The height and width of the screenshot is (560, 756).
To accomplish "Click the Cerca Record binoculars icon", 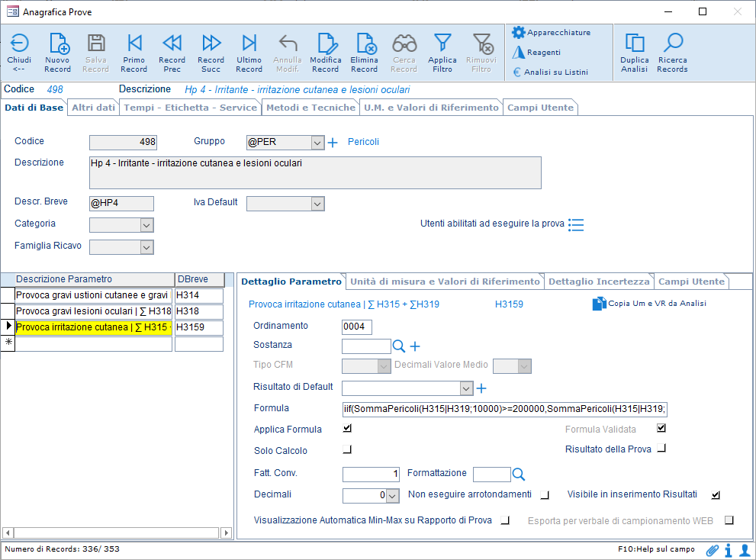I will (404, 43).
